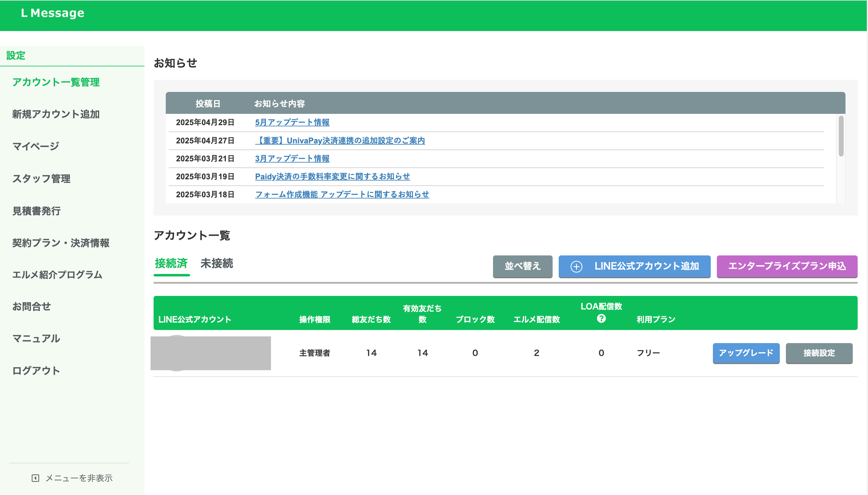Viewport: 868px width, 495px height.
Task: Select アカウント一覧管理 in sidebar
Action: click(x=56, y=82)
